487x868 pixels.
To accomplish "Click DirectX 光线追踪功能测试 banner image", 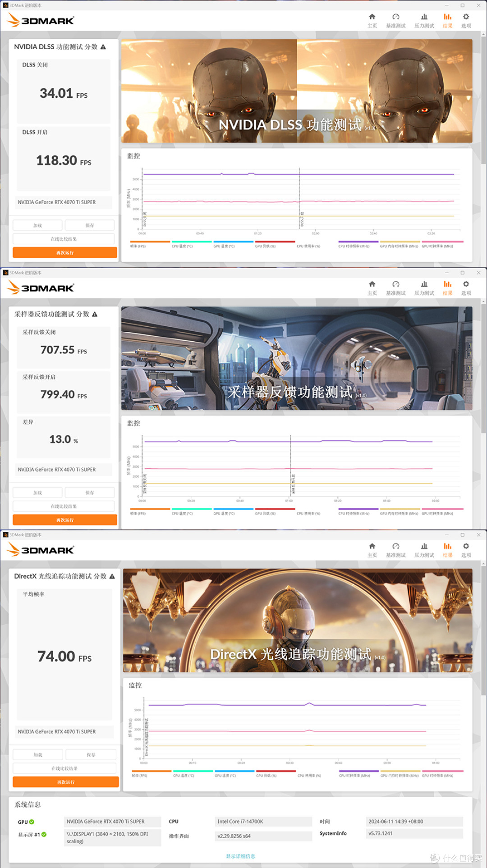I will pyautogui.click(x=298, y=621).
